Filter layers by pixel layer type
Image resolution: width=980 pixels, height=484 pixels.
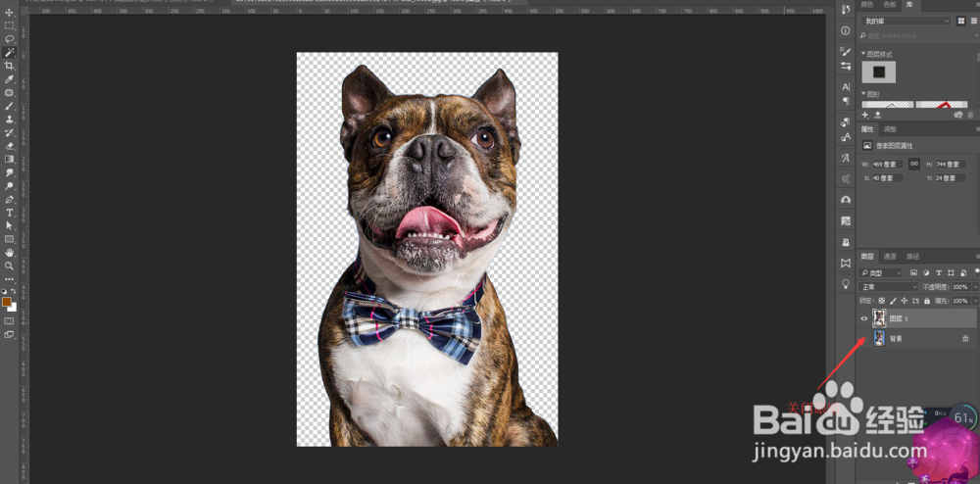913,273
